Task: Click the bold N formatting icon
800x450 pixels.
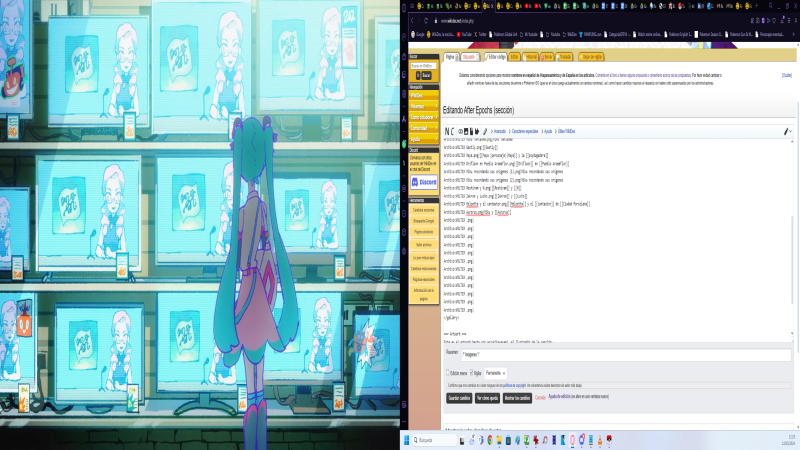Action: click(x=447, y=131)
